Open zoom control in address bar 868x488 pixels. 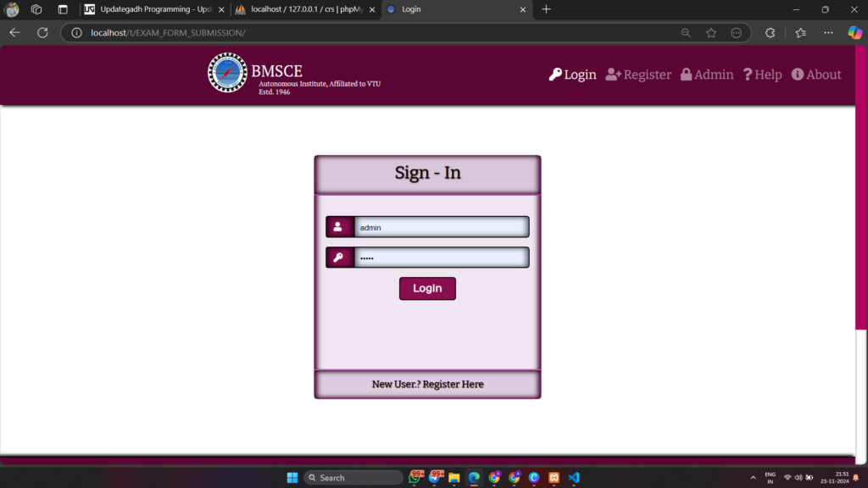point(686,33)
